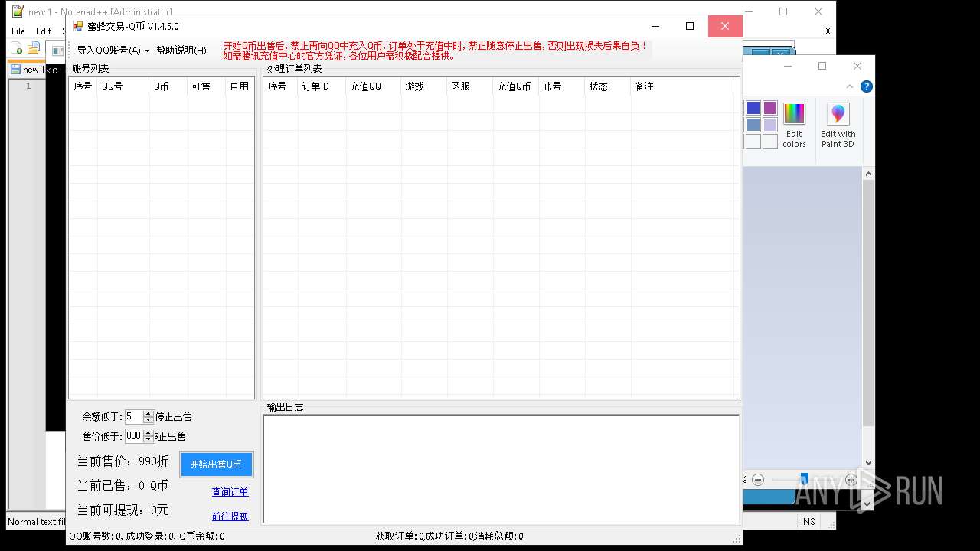Select the purple color swatch in Paint
980x551 pixels.
[x=770, y=108]
